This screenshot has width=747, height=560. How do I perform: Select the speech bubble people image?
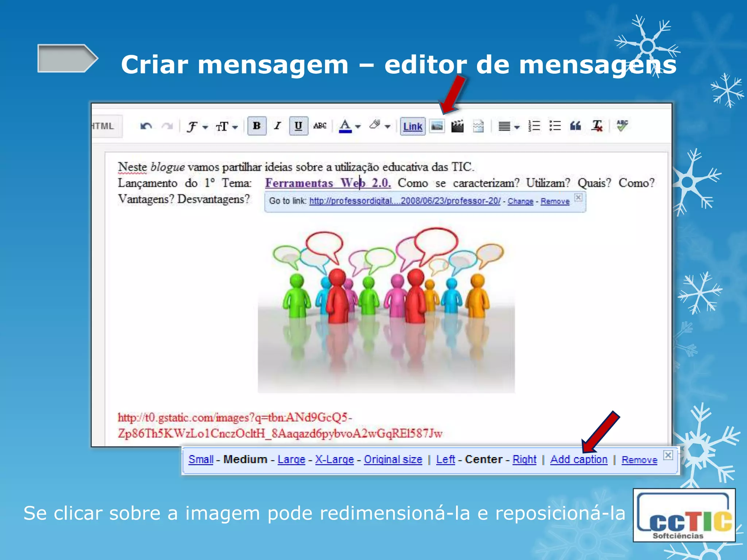click(386, 309)
